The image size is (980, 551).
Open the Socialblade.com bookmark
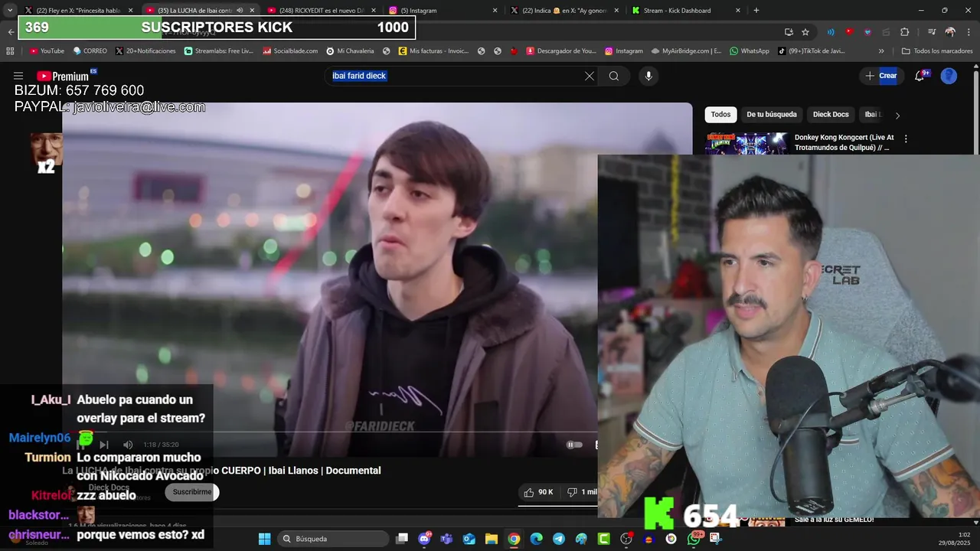pos(291,51)
